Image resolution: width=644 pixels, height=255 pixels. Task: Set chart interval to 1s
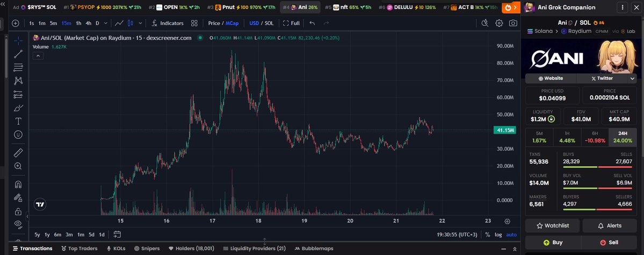(x=32, y=23)
